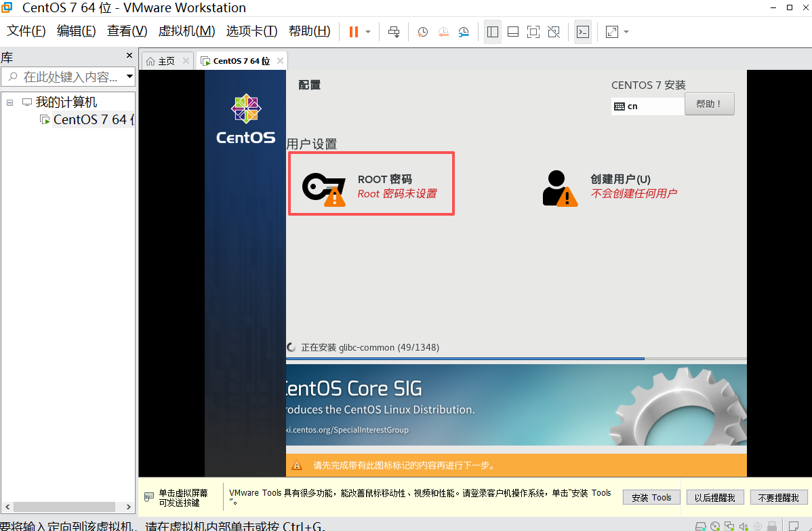This screenshot has height=531, width=812.
Task: Open the stretch display options dropdown arrow
Action: (626, 32)
